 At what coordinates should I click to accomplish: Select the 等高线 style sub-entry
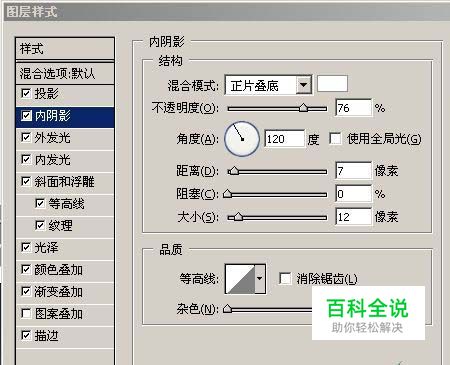click(x=65, y=204)
